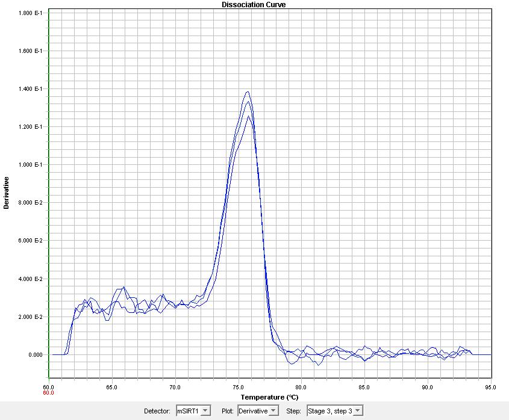Click the 65.0 tick label on the temperature axis
Image resolution: width=509 pixels, height=420 pixels.
(111, 388)
